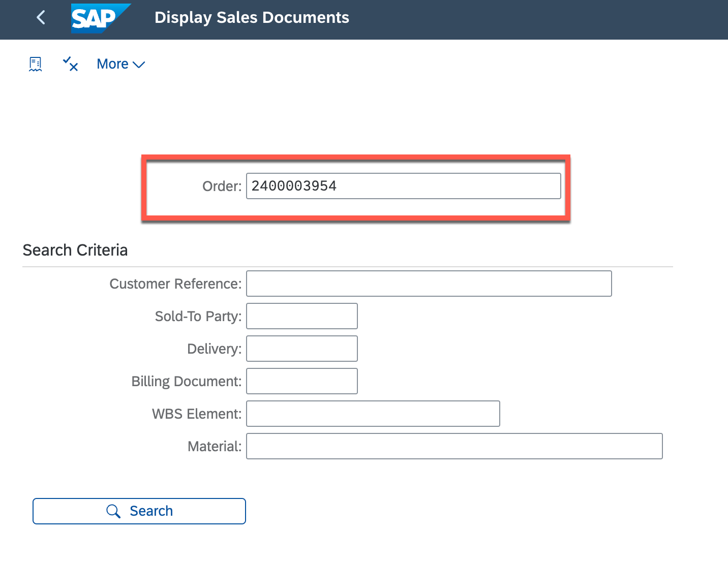Click the Display Sales Documents title
This screenshot has height=563, width=728.
coord(252,18)
